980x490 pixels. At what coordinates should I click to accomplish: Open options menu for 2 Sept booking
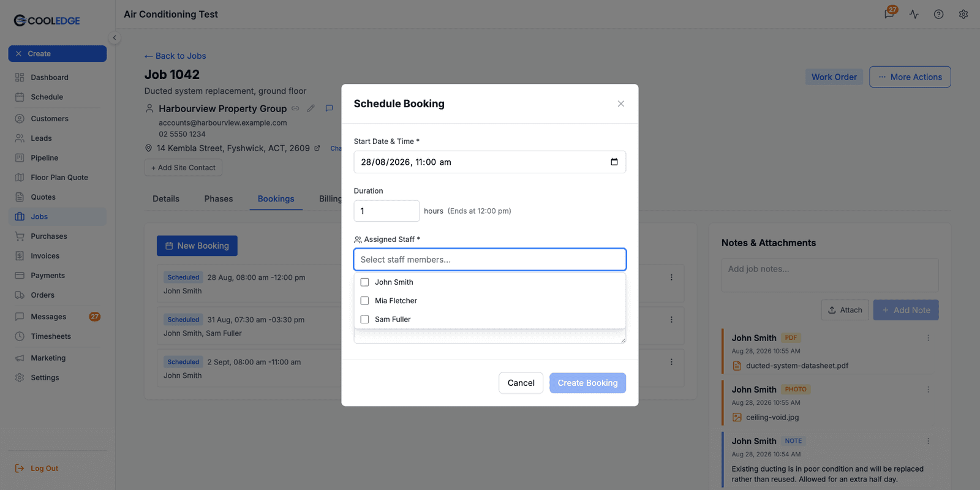671,362
